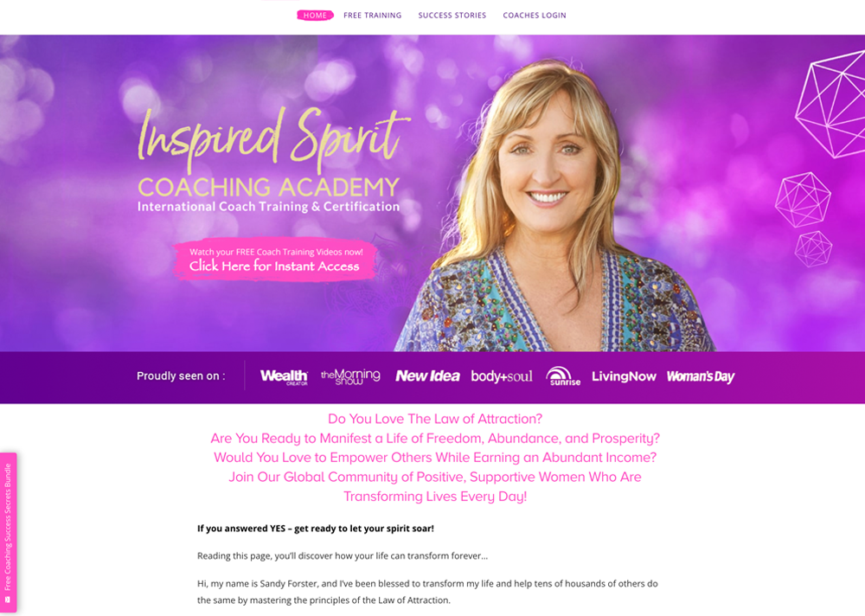This screenshot has width=865, height=616.
Task: Click the New Idea logo
Action: [427, 376]
